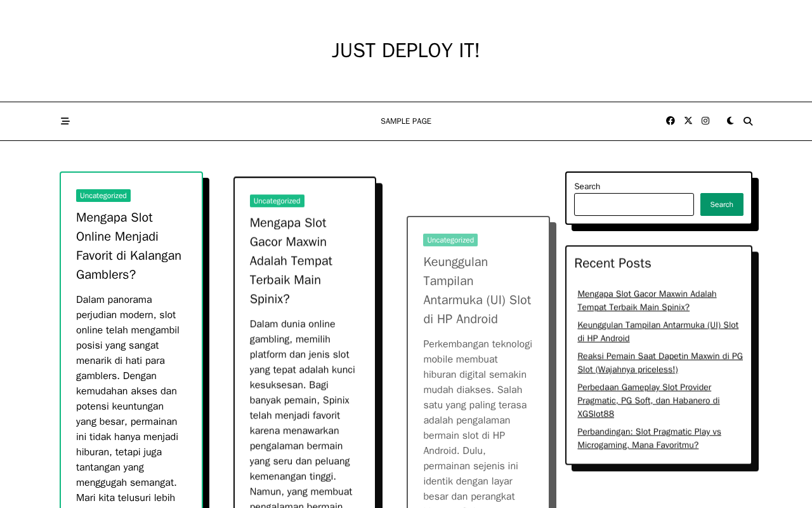Open the X (Twitter) social icon
This screenshot has width=812, height=508.
[688, 121]
